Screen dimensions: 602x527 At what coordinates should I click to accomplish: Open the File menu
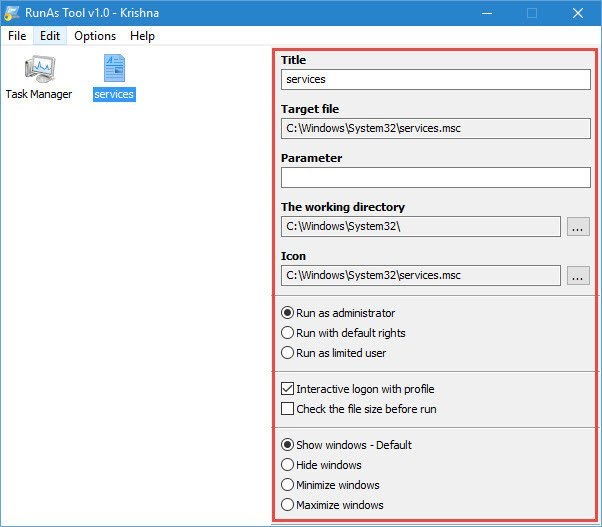click(17, 36)
